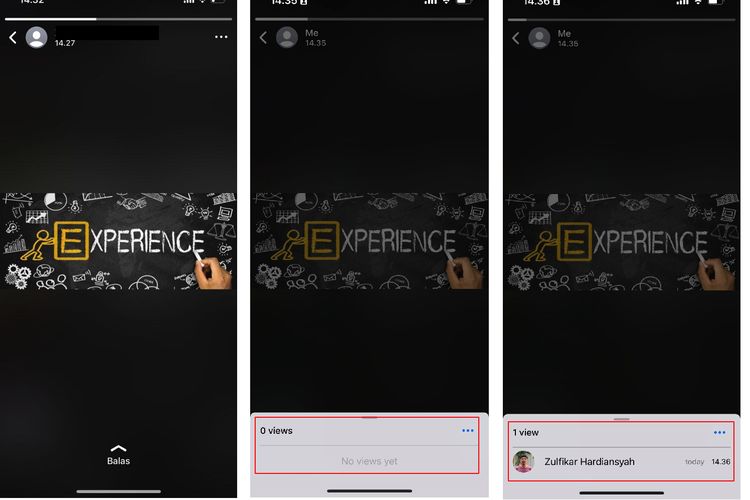Expand the Balas upward chevron

(118, 448)
